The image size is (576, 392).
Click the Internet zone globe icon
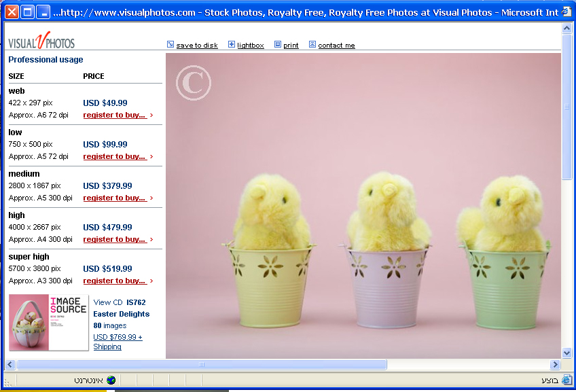(x=111, y=380)
